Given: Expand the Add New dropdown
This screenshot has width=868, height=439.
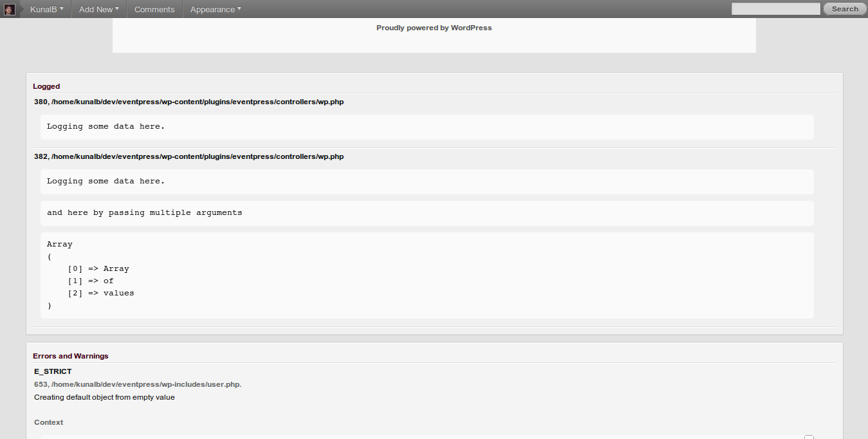Looking at the screenshot, I should 99,9.
